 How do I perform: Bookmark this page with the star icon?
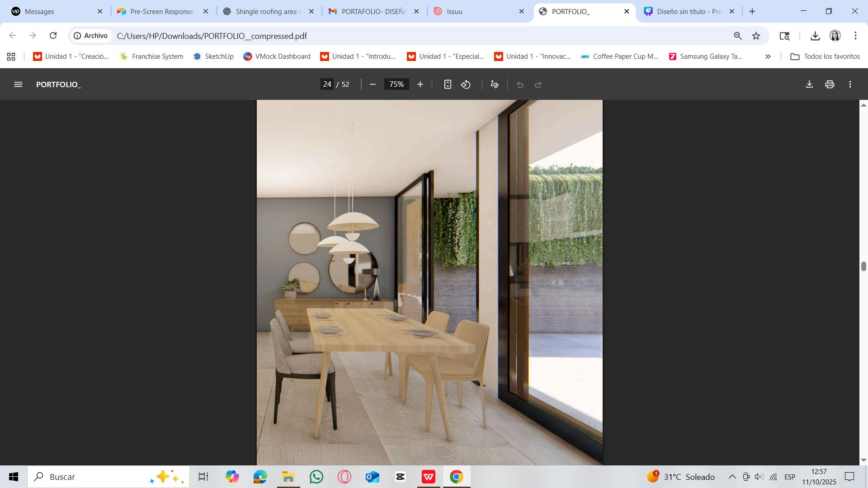756,36
